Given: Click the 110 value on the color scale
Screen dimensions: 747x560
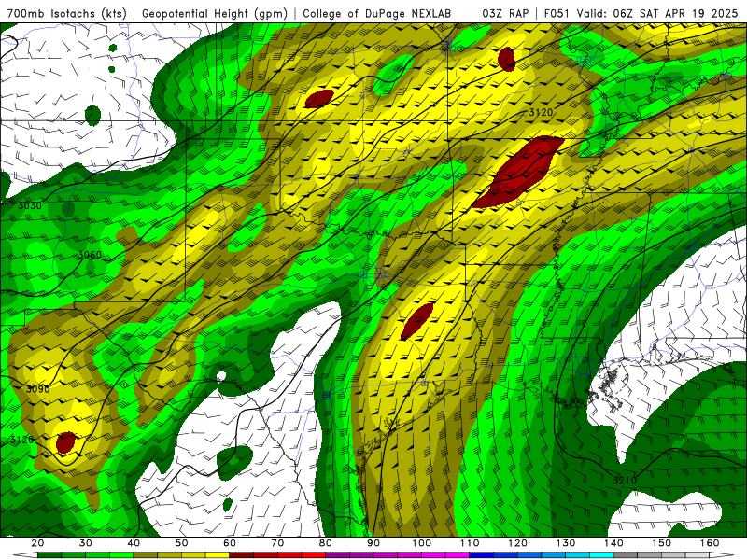Looking at the screenshot, I should click(470, 543).
